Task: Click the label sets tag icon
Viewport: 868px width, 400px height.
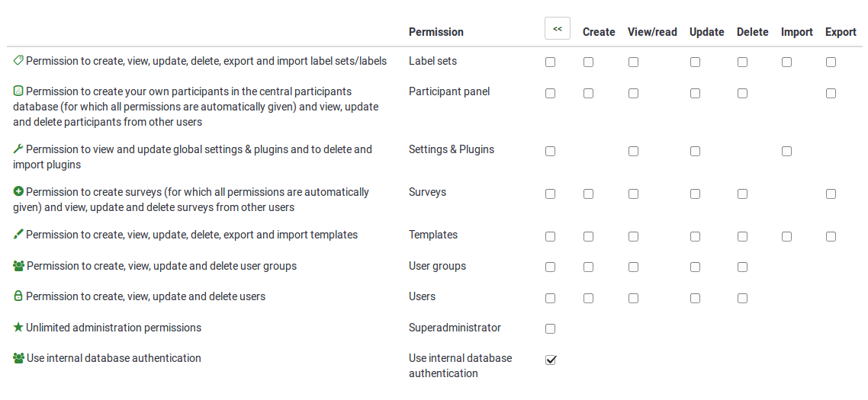Action: 18,60
